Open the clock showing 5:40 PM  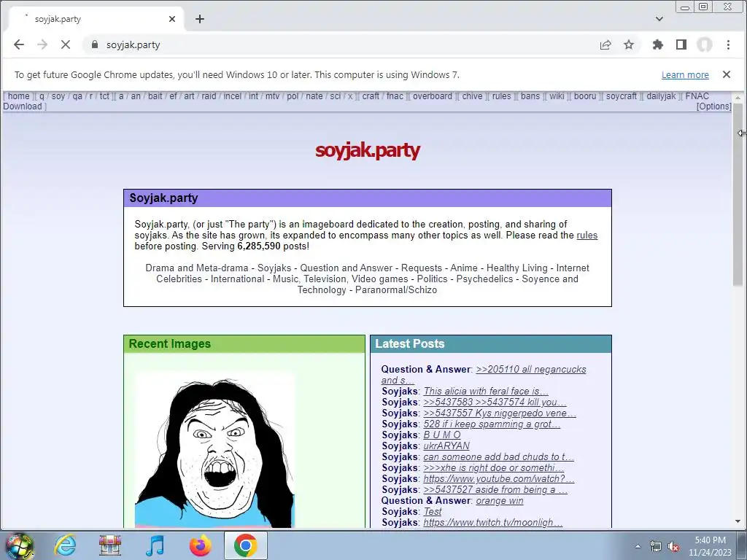(x=710, y=546)
